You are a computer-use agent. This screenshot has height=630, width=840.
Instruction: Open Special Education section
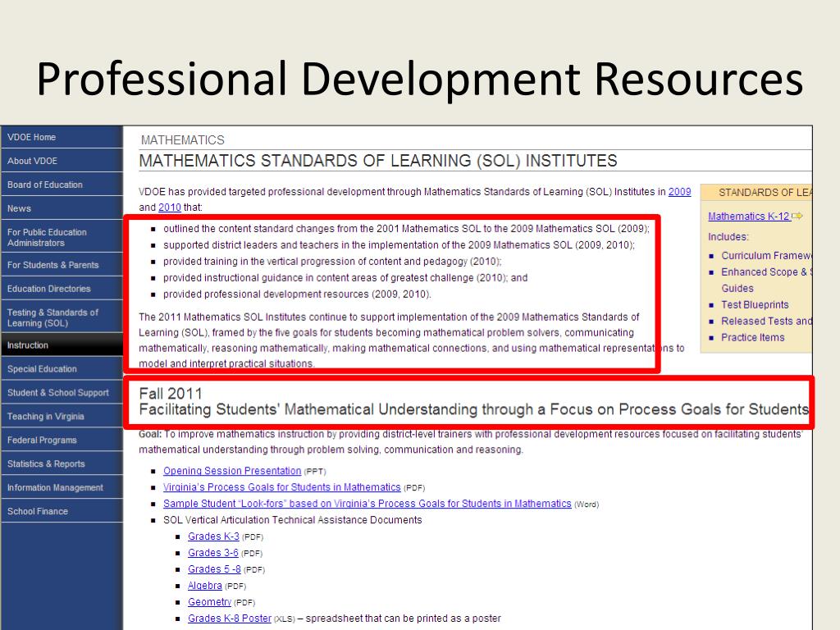click(62, 368)
